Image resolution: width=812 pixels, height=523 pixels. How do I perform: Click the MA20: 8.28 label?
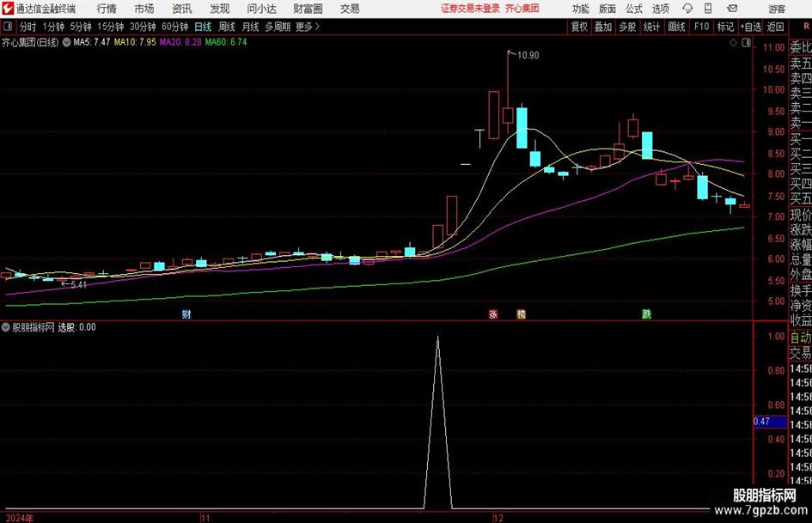click(x=180, y=42)
